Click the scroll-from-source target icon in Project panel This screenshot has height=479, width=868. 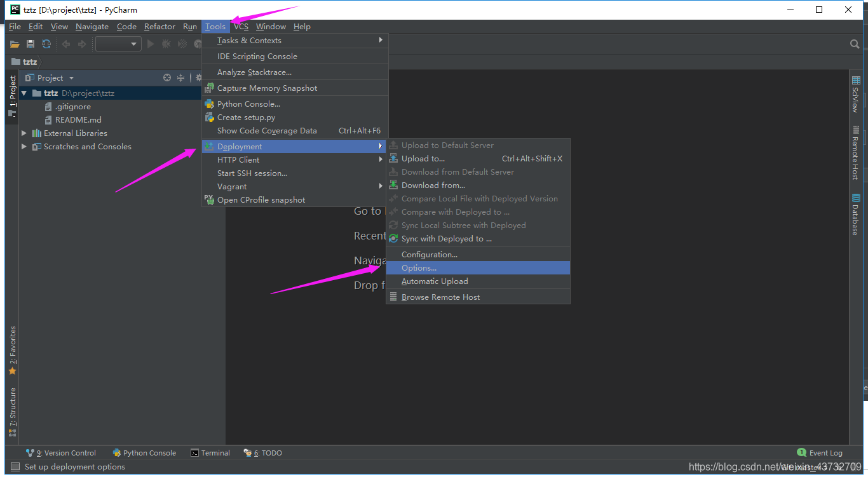(167, 78)
